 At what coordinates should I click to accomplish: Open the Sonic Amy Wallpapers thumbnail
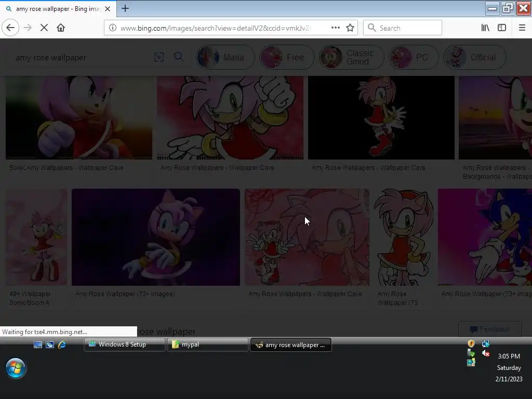(79, 117)
